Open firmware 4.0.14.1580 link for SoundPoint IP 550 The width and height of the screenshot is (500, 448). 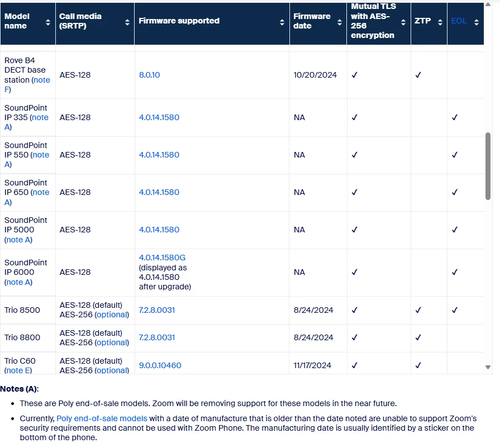click(x=159, y=155)
